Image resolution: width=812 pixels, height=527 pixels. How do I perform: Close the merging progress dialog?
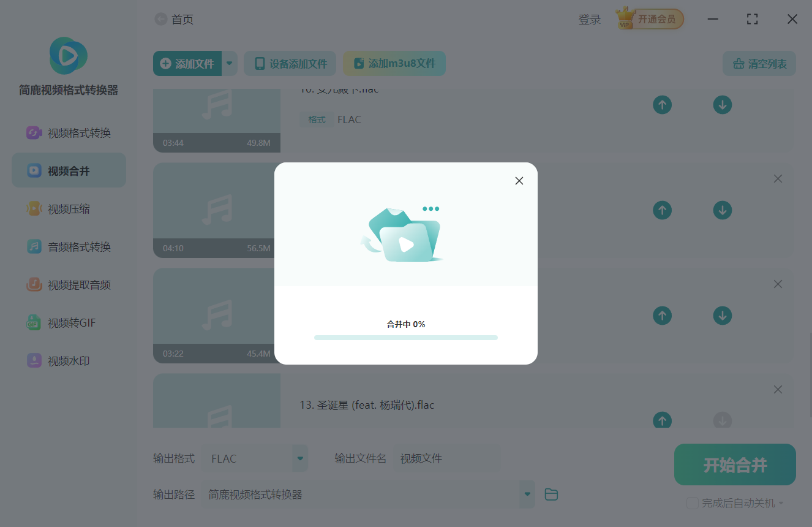519,181
